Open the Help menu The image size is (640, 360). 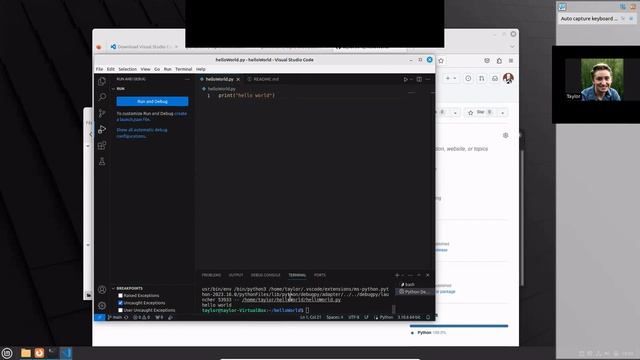[200, 69]
